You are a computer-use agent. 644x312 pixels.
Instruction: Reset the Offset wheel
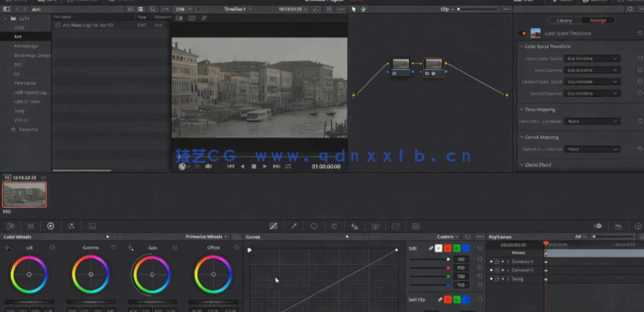[x=236, y=247]
